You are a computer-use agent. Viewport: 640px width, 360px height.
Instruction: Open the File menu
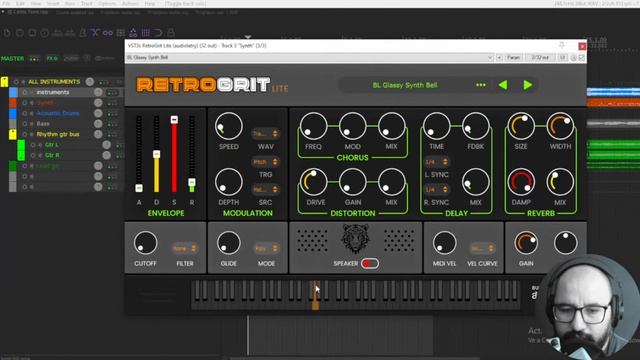pyautogui.click(x=6, y=4)
